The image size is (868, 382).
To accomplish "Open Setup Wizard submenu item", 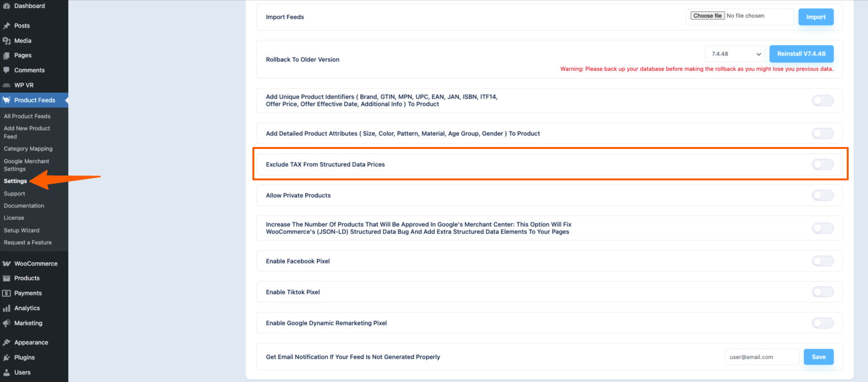I will (x=22, y=230).
